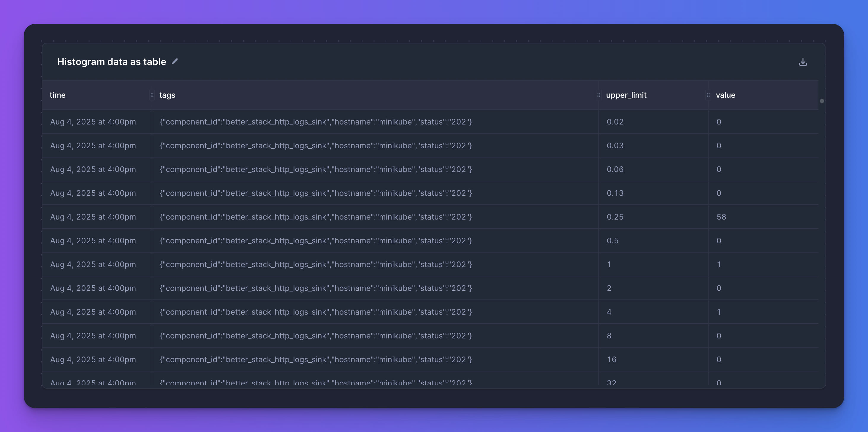
Task: Click the time column resize grip handle
Action: [x=152, y=95]
